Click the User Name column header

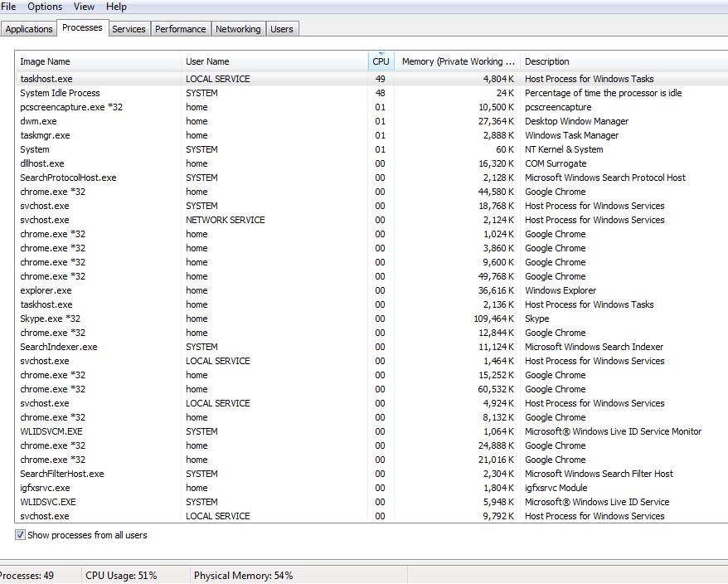[x=207, y=61]
